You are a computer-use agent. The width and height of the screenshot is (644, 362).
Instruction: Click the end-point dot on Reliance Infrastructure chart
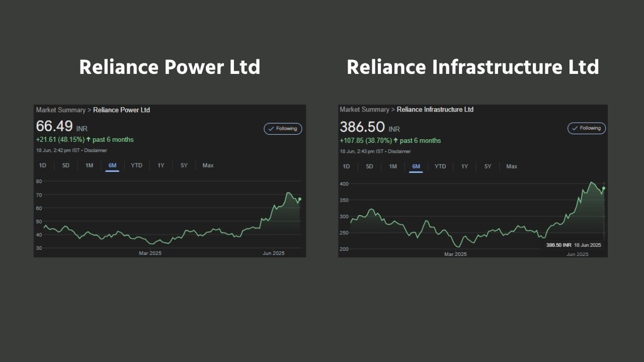[x=604, y=189]
